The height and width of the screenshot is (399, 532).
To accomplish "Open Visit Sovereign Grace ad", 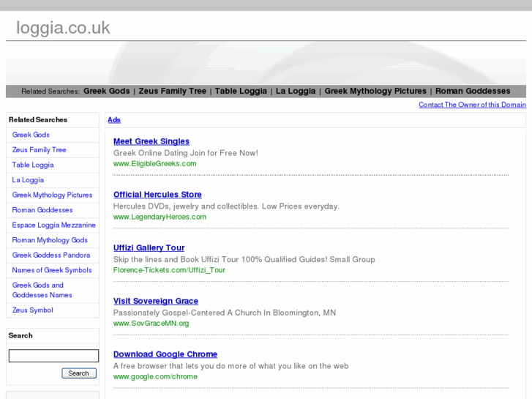I will [156, 301].
